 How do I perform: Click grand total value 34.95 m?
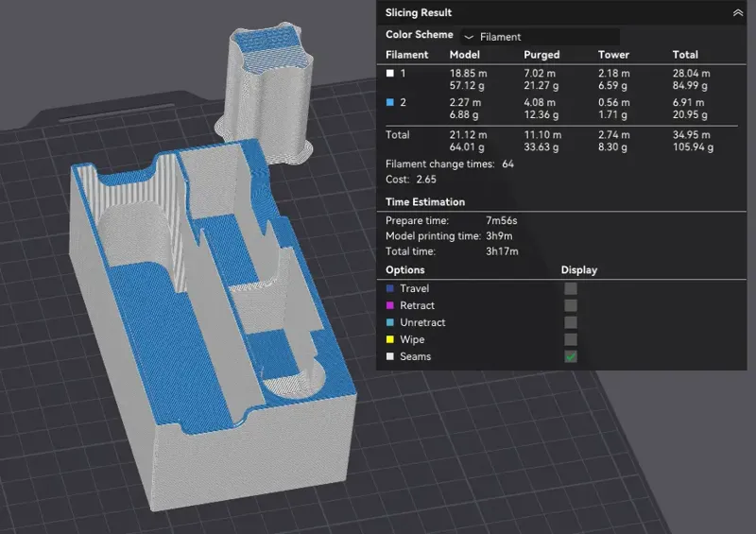coord(691,134)
